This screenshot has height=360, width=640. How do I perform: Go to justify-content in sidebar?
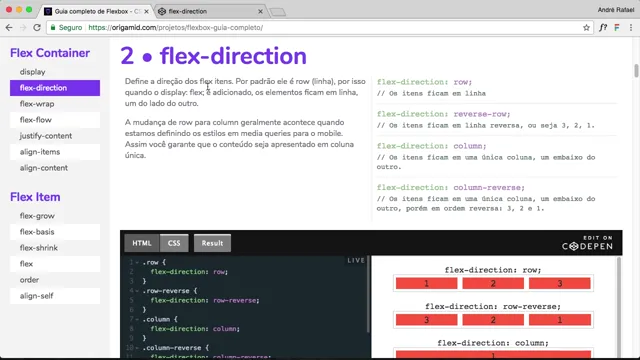click(55, 136)
